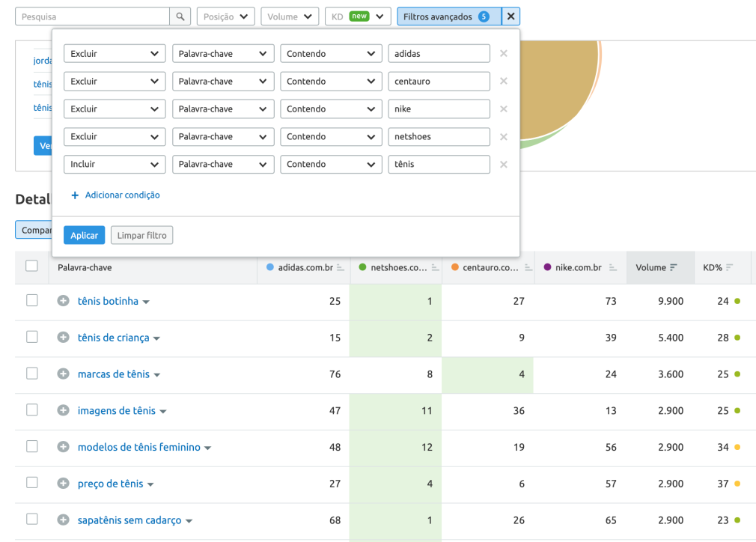Open Palavra-chave dropdown in the centauro row
The image size is (756, 542).
223,81
